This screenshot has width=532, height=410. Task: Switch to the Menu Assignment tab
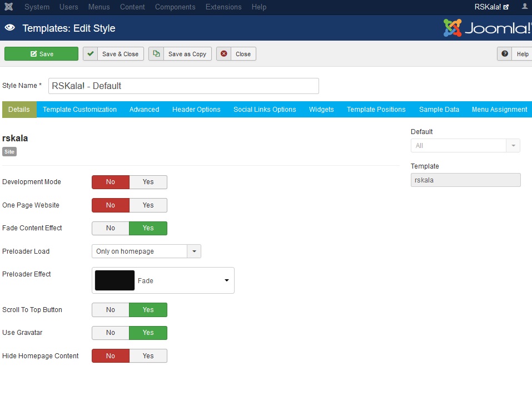[x=499, y=110]
